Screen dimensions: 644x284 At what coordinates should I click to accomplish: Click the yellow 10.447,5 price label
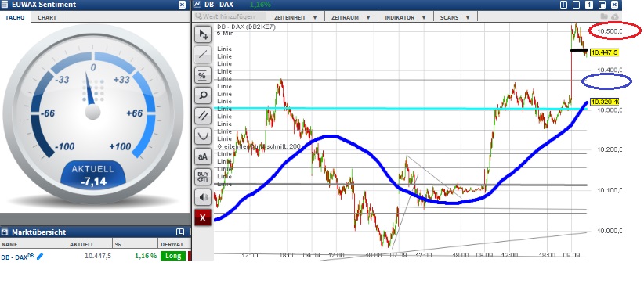tap(604, 52)
